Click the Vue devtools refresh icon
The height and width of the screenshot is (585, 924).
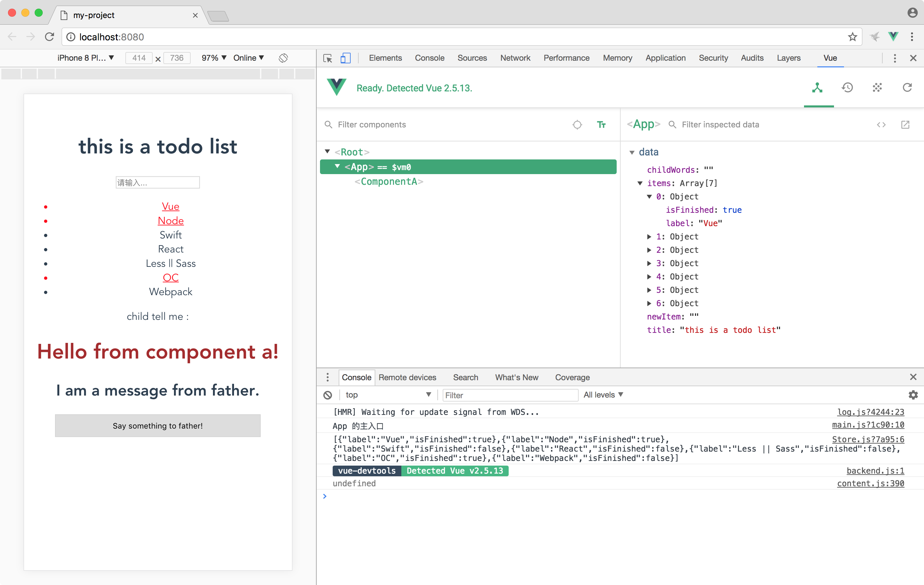pos(907,88)
